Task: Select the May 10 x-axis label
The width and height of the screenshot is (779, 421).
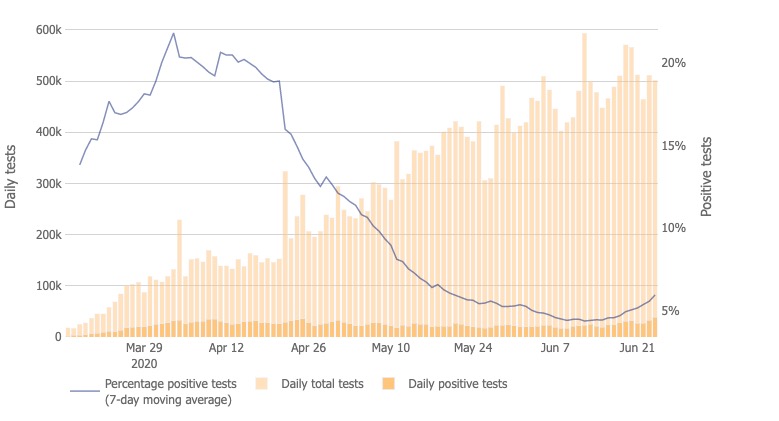Action: coord(391,349)
